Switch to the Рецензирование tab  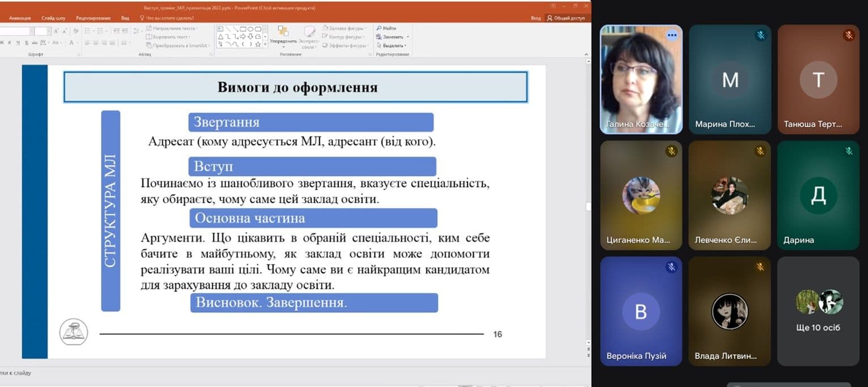pyautogui.click(x=93, y=18)
